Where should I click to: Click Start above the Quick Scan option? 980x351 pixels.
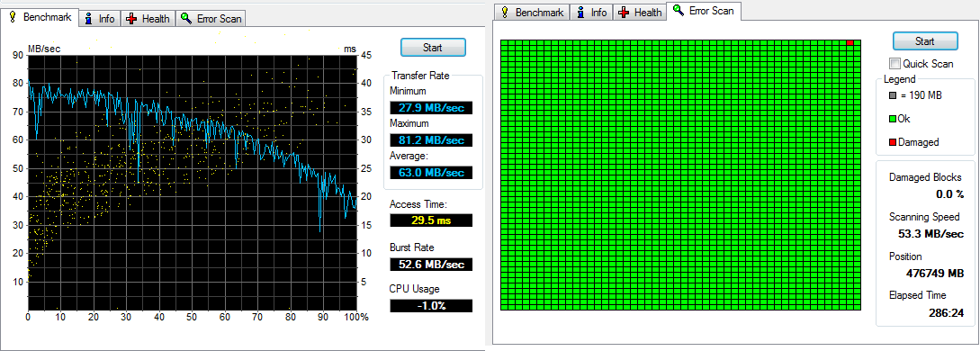(x=924, y=41)
